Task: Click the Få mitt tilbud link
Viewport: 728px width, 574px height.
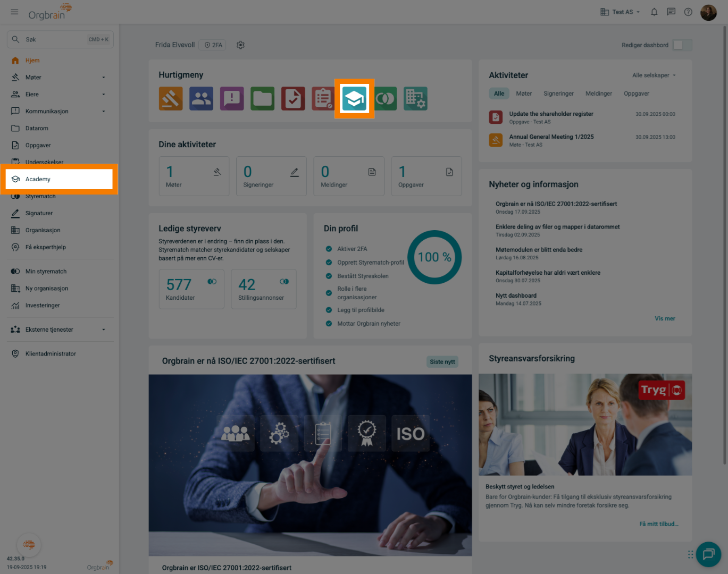Action: click(659, 524)
